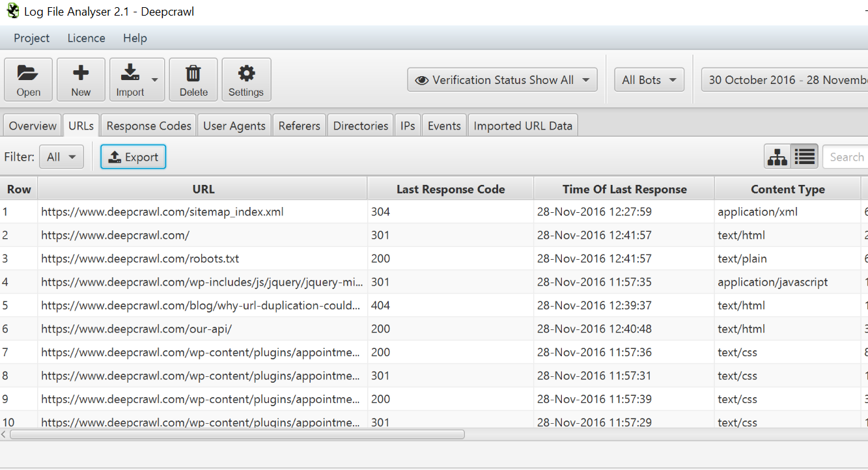This screenshot has height=470, width=868.
Task: Switch to the Overview tab
Action: [x=33, y=126]
